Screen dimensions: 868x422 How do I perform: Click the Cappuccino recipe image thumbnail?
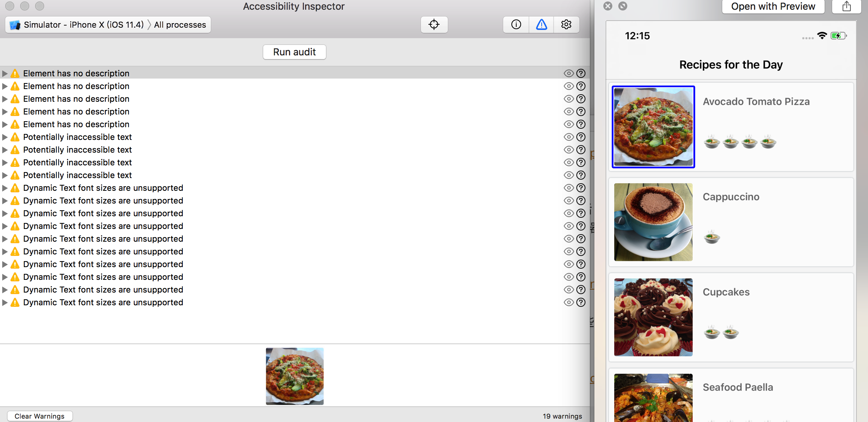pyautogui.click(x=653, y=222)
